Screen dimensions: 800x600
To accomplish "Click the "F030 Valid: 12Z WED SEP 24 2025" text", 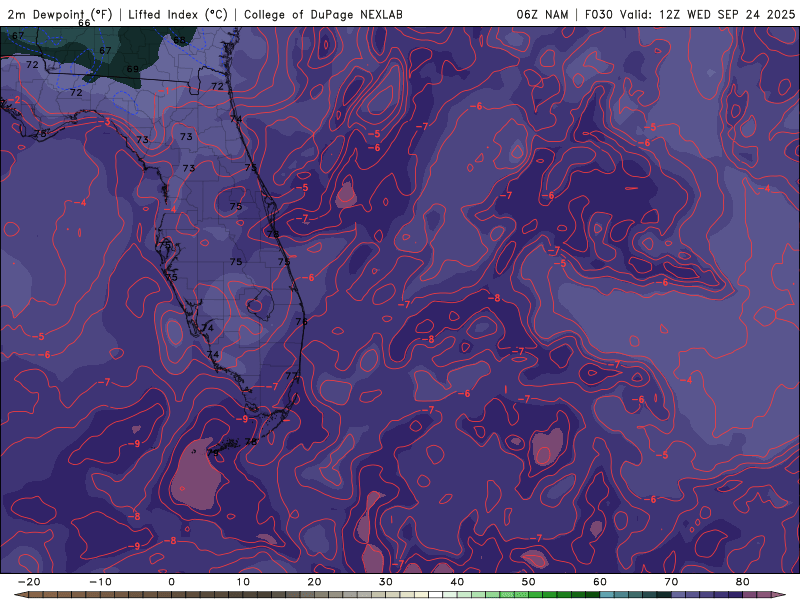I will tap(690, 14).
